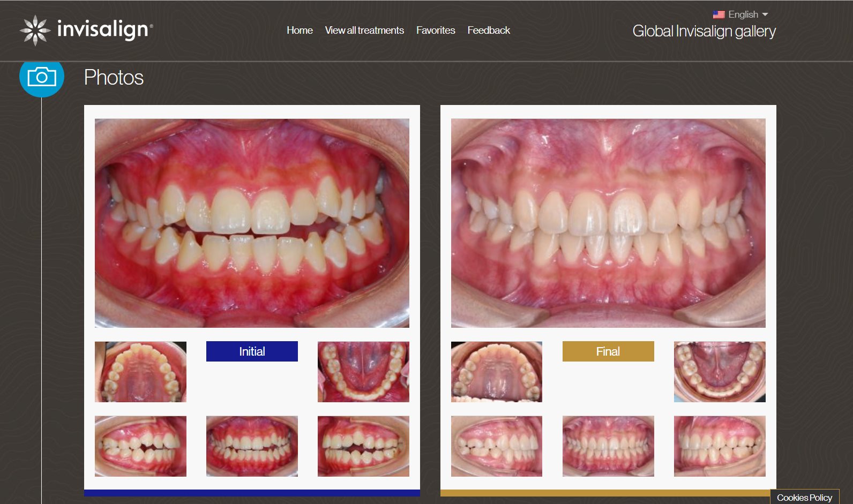This screenshot has height=504, width=853.
Task: Select Final upper arch occlusal thumbnail
Action: 497,372
